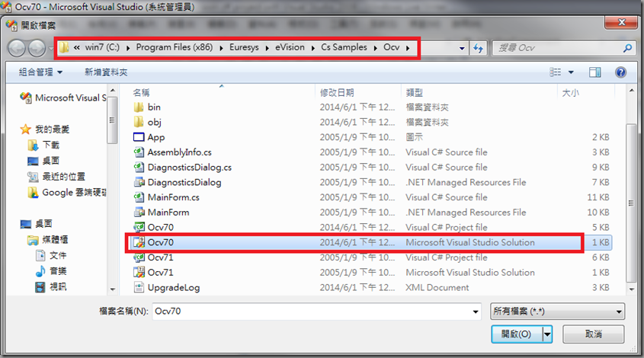Click the obj folder icon

pyautogui.click(x=139, y=122)
